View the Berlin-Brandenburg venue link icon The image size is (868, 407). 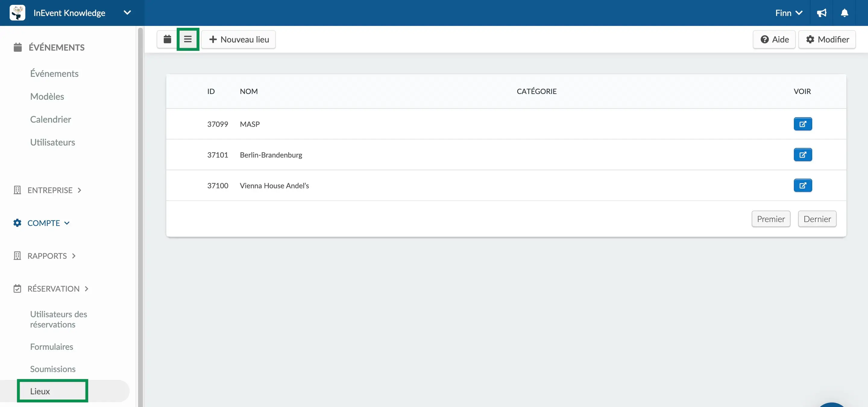pos(803,155)
